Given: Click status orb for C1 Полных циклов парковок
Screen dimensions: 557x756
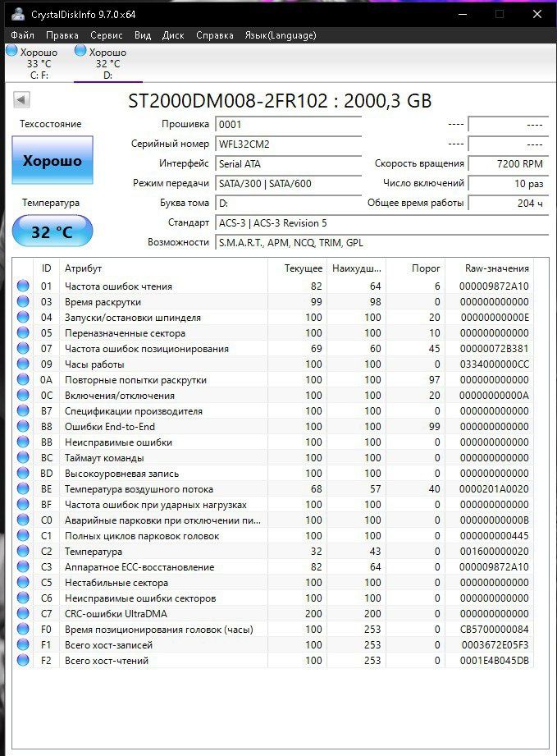Looking at the screenshot, I should point(23,535).
